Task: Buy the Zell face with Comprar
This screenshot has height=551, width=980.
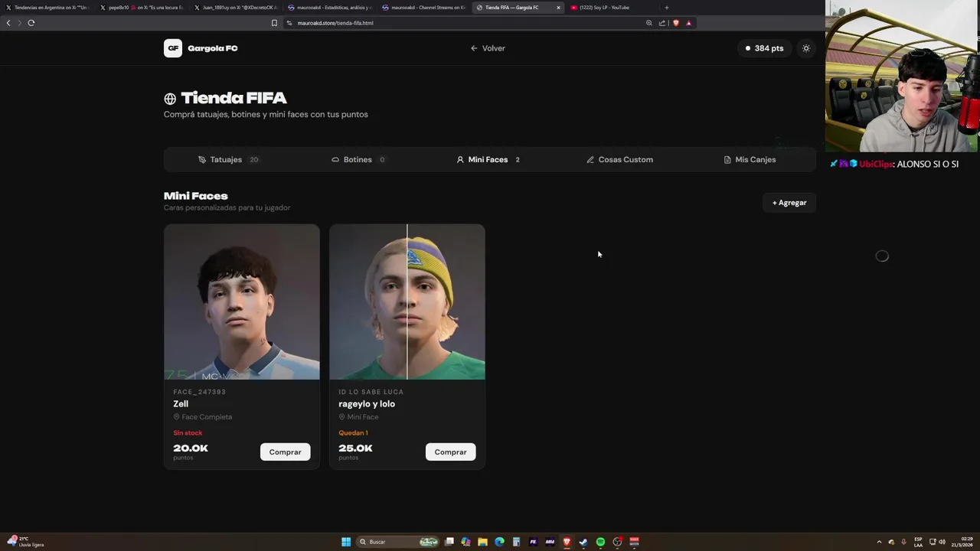Action: [285, 452]
